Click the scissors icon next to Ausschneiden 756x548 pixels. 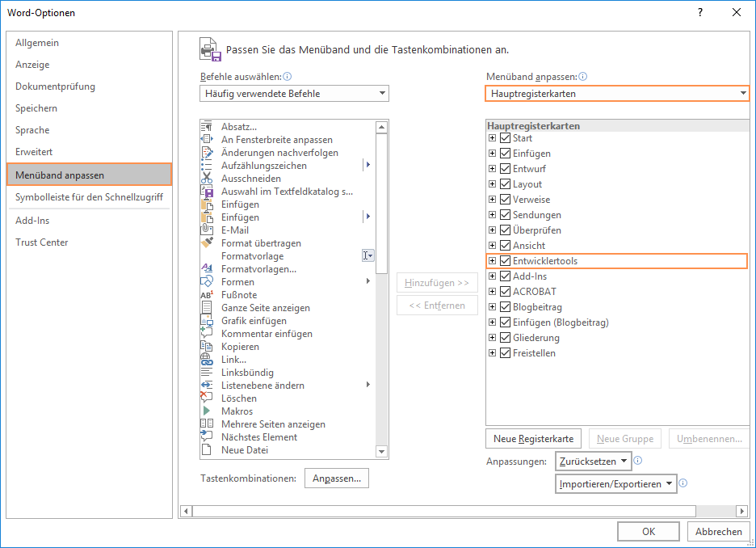pos(206,179)
